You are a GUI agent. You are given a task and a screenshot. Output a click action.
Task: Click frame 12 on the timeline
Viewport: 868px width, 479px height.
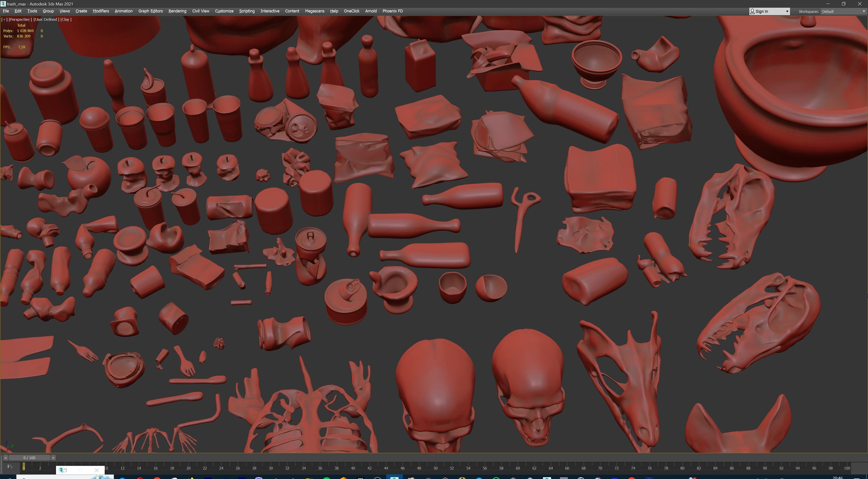pos(122,468)
